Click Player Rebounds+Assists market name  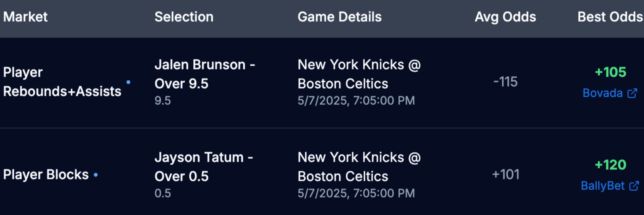[62, 82]
